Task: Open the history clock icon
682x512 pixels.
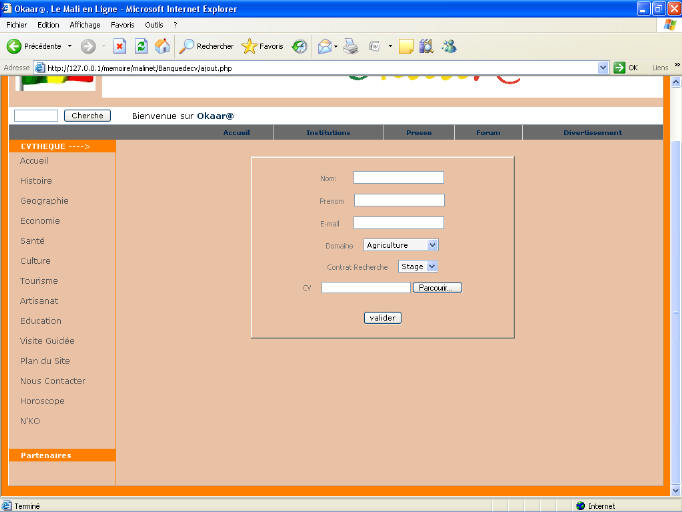Action: coord(299,46)
